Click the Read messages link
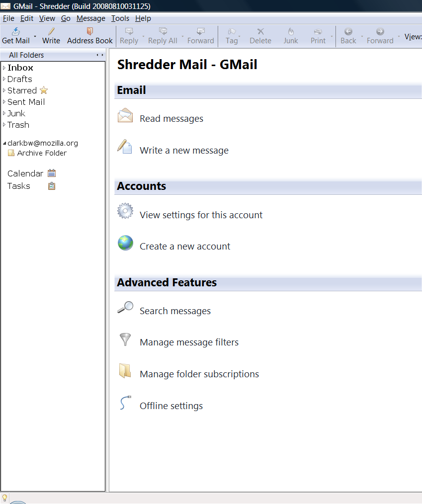Screen dimensions: 422x504 [171, 119]
